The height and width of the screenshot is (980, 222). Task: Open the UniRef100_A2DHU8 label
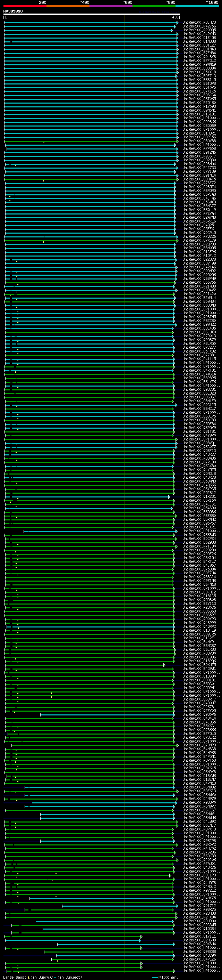coord(199,913)
